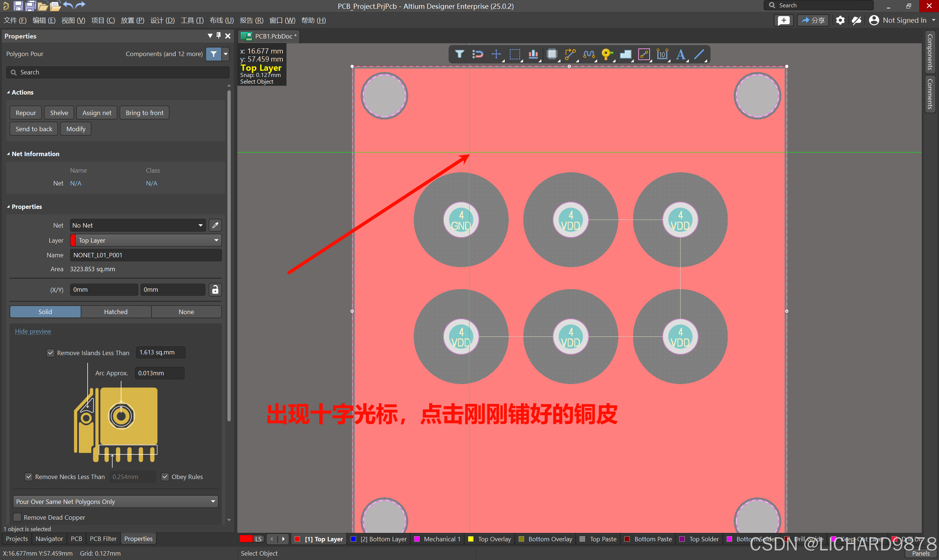This screenshot has width=939, height=560.
Task: Switch to the PCB Filter panel tab
Action: [x=103, y=539]
